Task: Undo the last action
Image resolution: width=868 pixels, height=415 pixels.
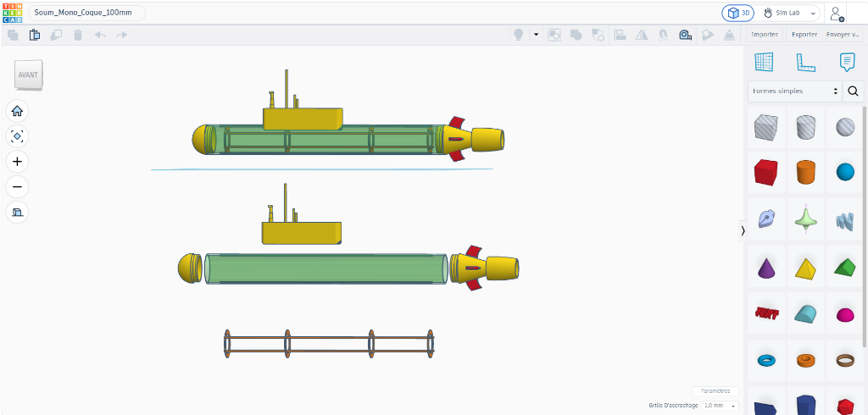Action: click(x=100, y=35)
